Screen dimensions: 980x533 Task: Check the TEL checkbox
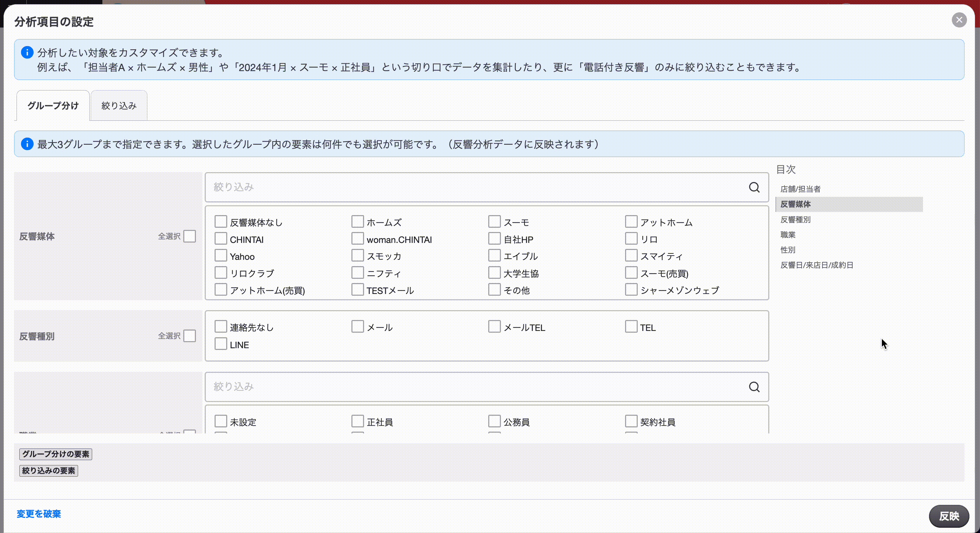click(x=631, y=327)
